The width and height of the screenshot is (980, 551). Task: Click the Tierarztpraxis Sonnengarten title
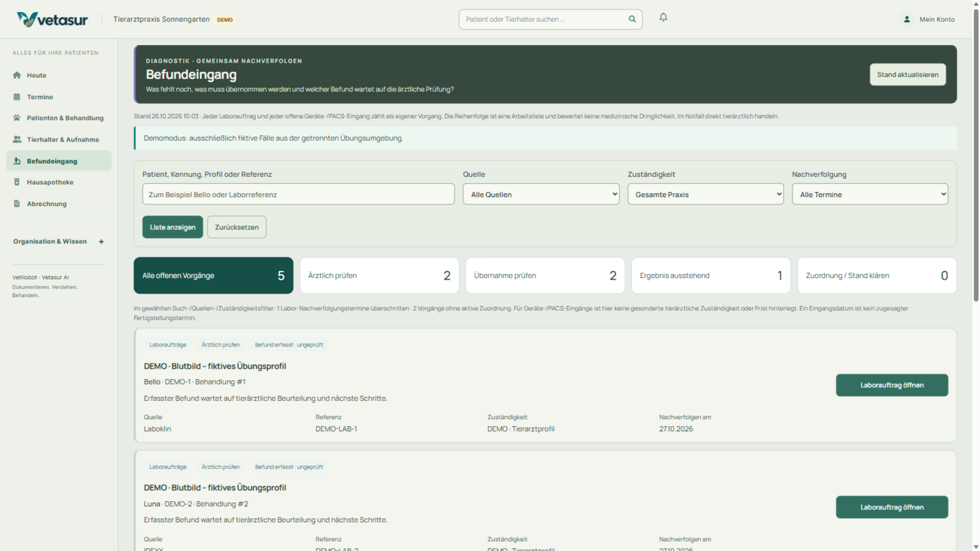161,19
